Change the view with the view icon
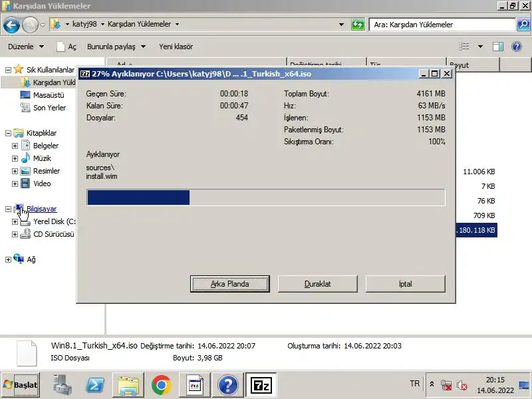Screen dimensions: 532x399 (464, 47)
